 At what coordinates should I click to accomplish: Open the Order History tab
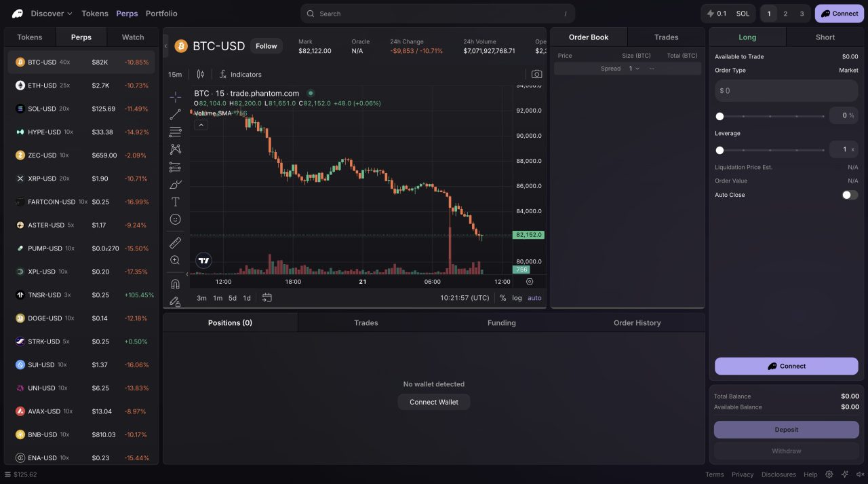click(x=637, y=323)
